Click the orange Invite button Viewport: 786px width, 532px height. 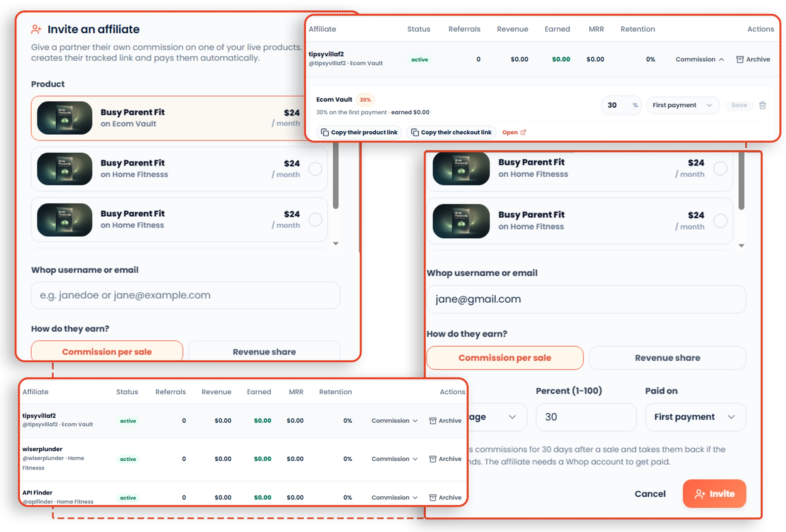pos(714,494)
